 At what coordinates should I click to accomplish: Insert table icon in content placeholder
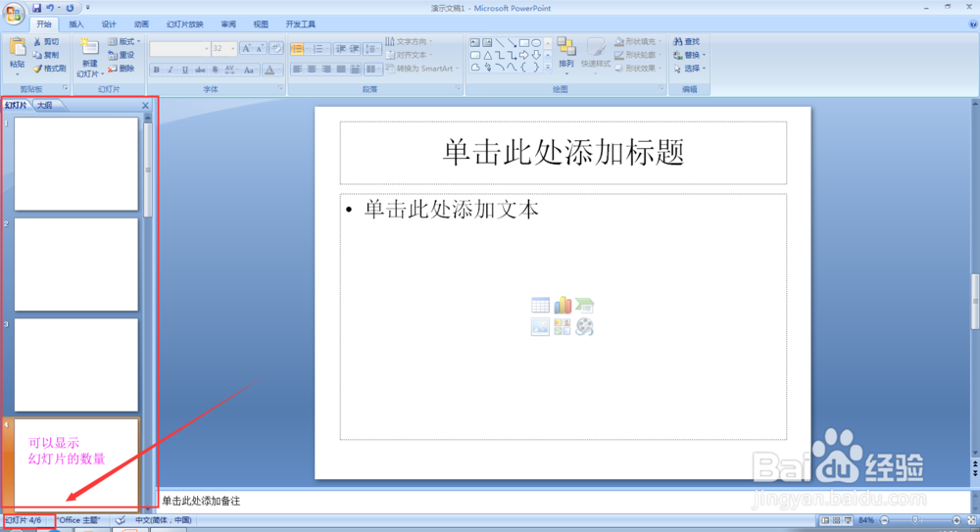coord(540,305)
